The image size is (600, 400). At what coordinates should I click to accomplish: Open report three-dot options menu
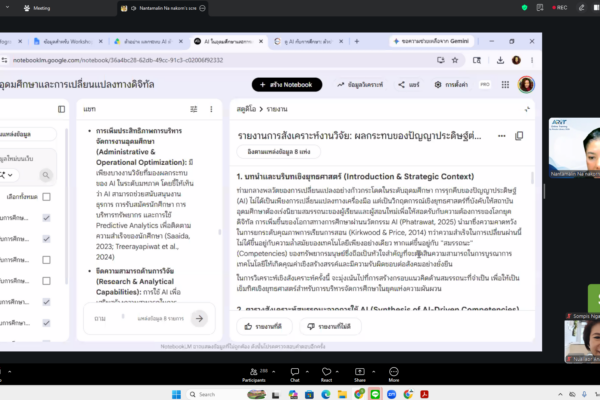tap(502, 136)
